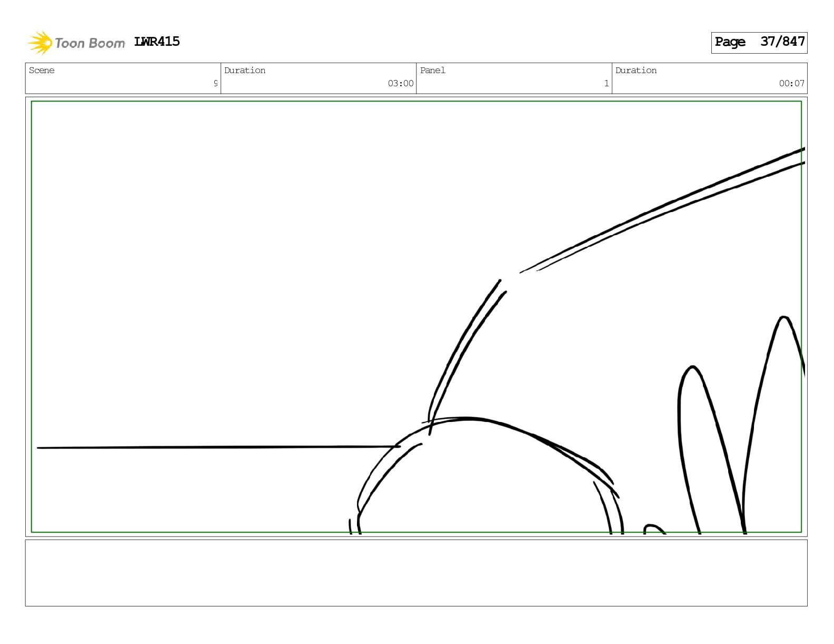Select the panel Duration 00:07 value
Screen dimensions: 834x644
click(x=792, y=83)
